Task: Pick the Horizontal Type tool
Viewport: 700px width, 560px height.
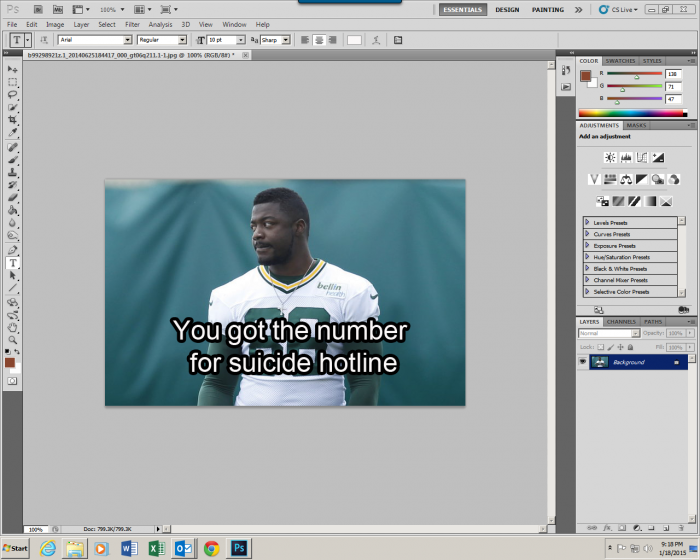Action: (x=13, y=263)
